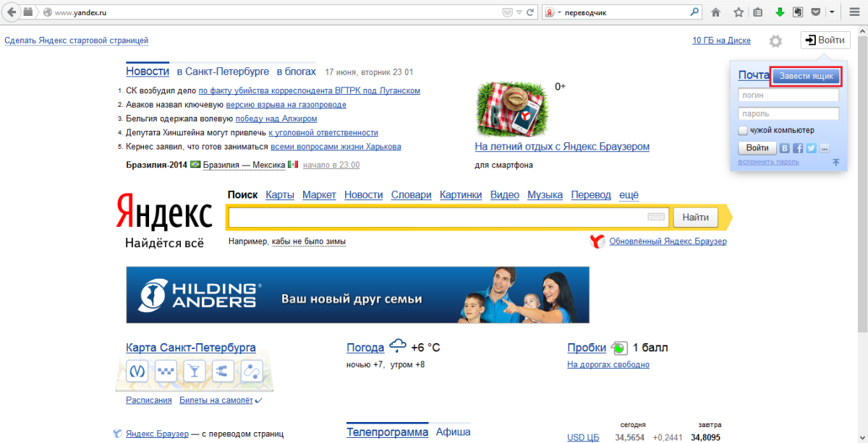The height and width of the screenshot is (443, 868).
Task: Open the 10 ГБ на Диске link
Action: [721, 40]
